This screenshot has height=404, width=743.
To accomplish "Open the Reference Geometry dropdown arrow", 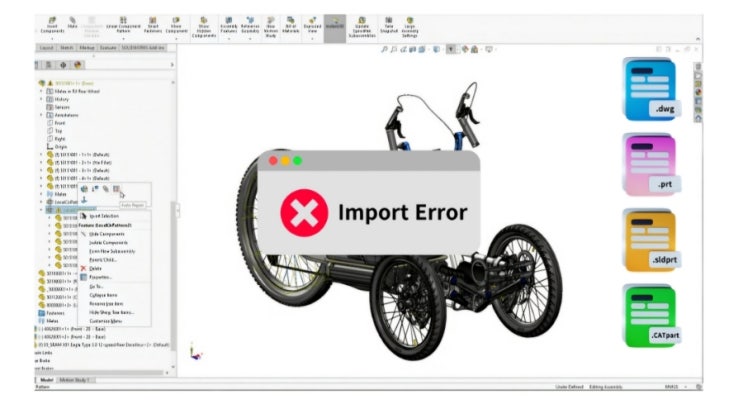I will [x=250, y=39].
